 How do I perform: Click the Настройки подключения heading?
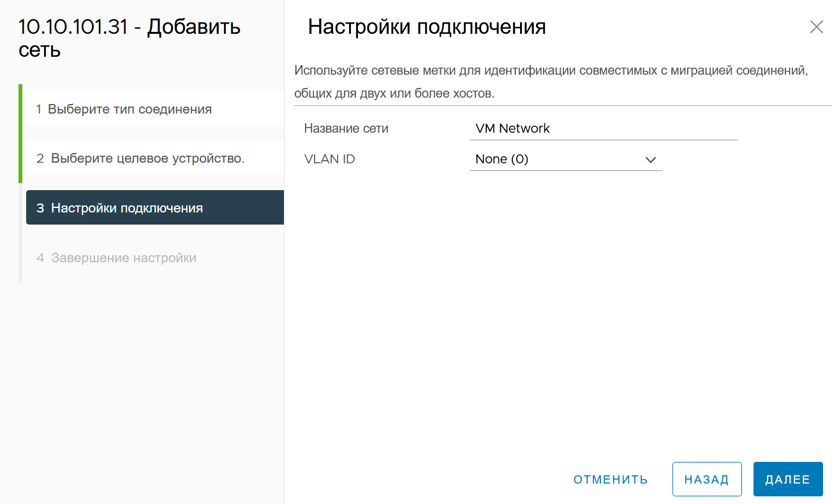pos(427,27)
